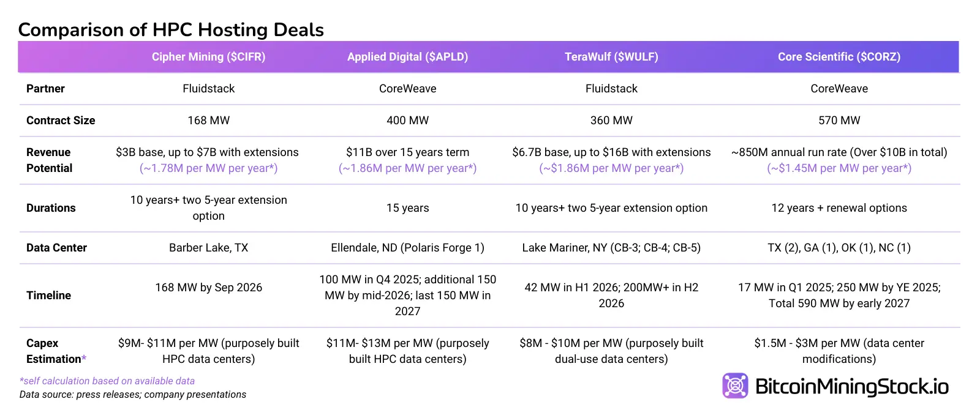Select the Partner row label

45,89
